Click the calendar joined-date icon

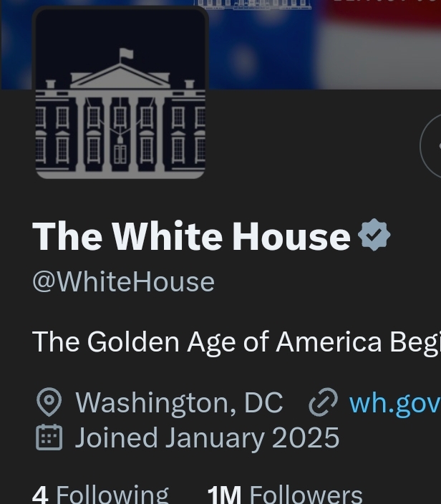49,437
